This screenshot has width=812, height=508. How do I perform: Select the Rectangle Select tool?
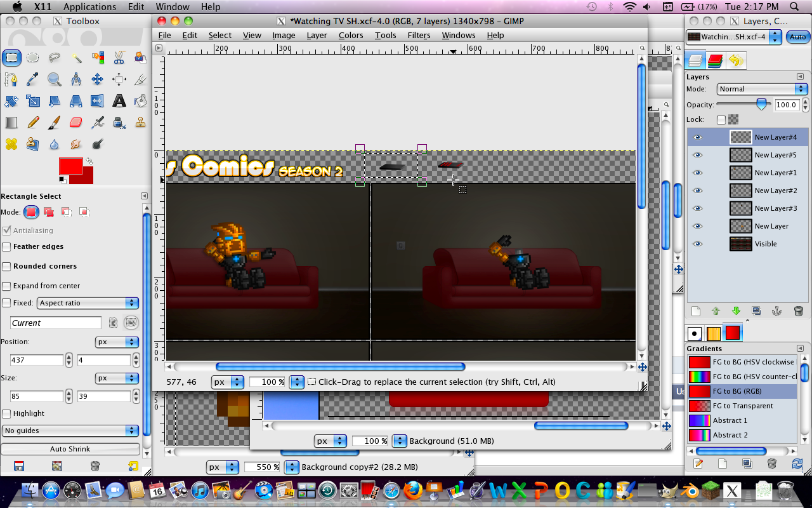11,58
